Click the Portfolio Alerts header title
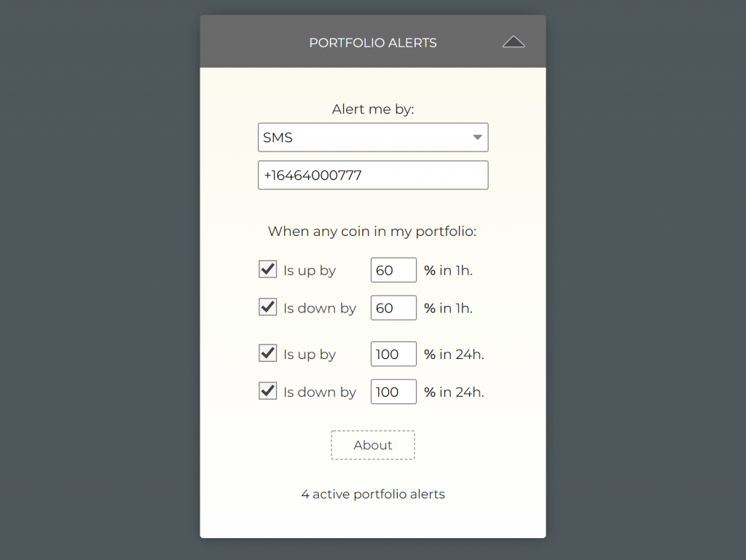 pos(372,43)
